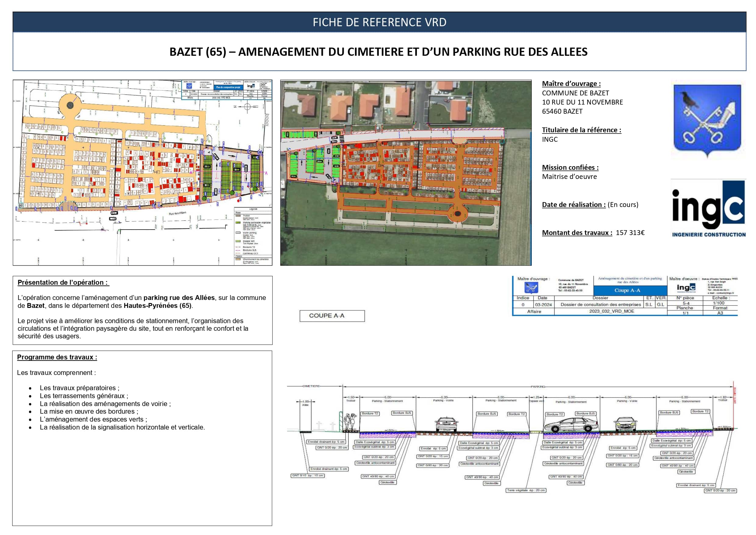Click the '1.82 Trottoir' dimension in the section
Image resolution: width=756 pixels, height=535 pixels.
pyautogui.click(x=723, y=399)
